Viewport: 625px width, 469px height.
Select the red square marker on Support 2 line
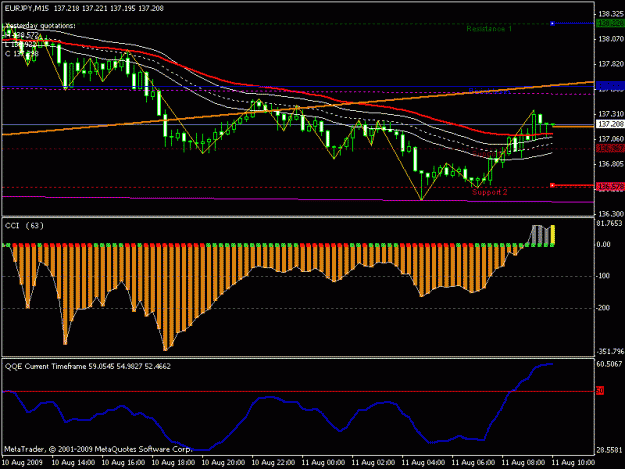click(552, 185)
